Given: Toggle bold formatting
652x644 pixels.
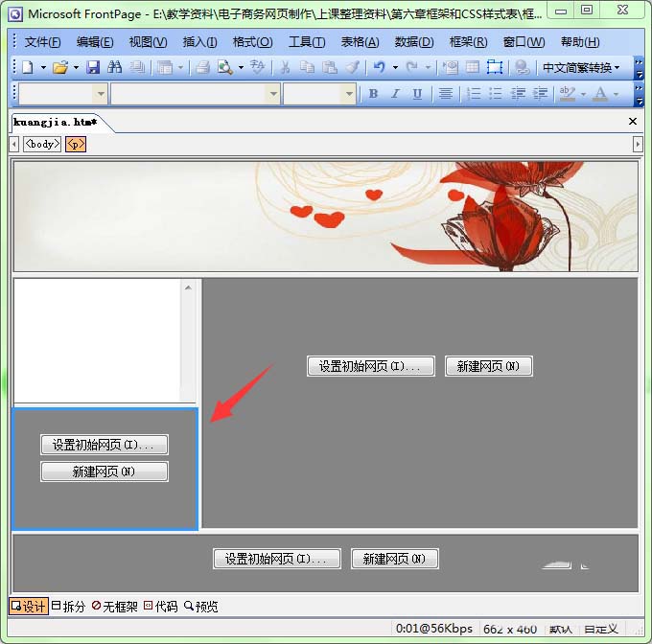Looking at the screenshot, I should [373, 94].
